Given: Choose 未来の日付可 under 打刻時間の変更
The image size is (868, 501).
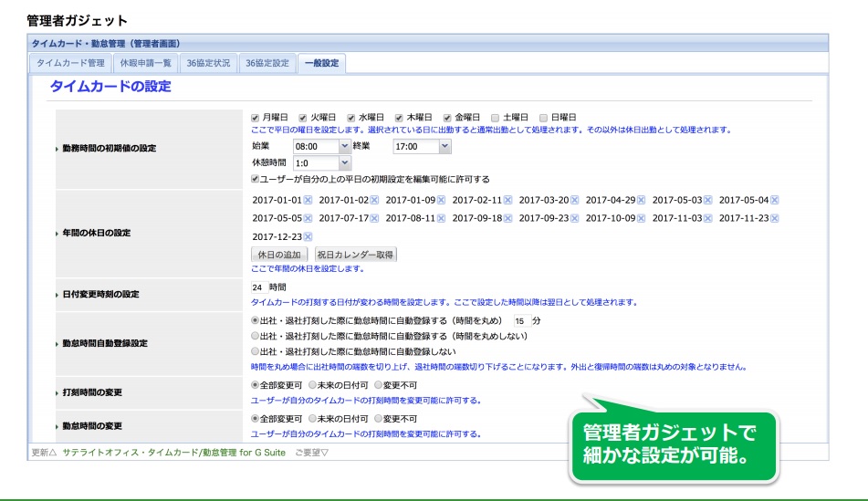Looking at the screenshot, I should coord(313,385).
